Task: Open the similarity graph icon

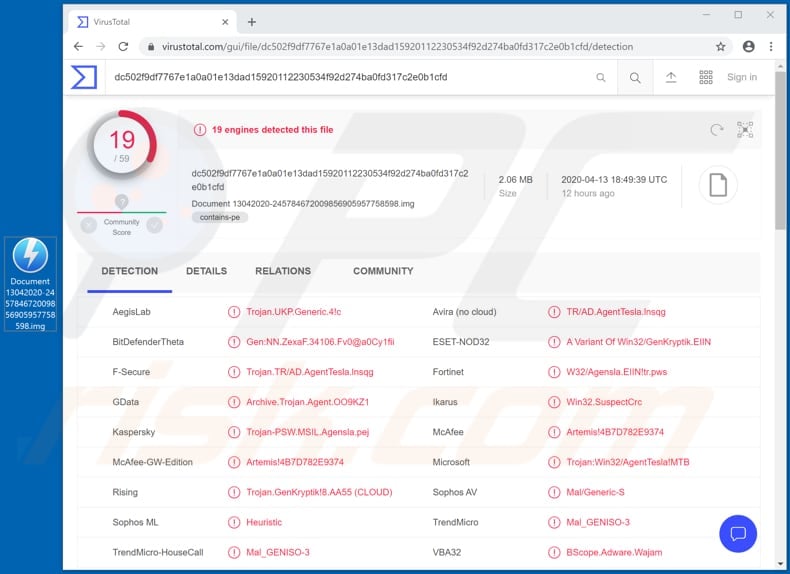Action: click(x=745, y=130)
